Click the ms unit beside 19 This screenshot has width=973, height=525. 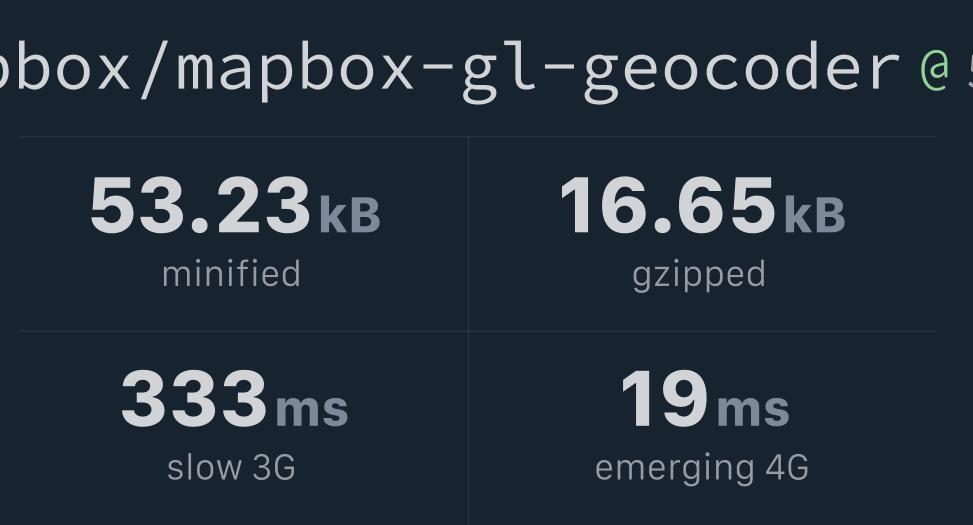pos(753,410)
